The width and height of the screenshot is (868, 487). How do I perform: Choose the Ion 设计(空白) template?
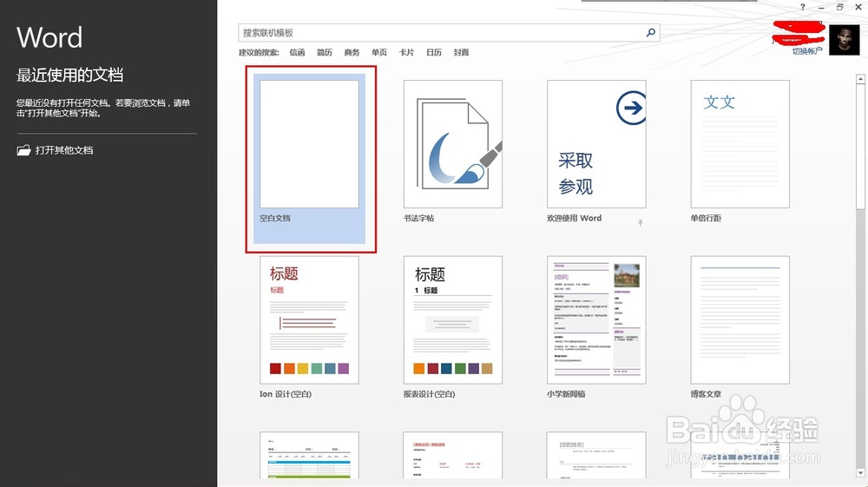click(x=310, y=327)
